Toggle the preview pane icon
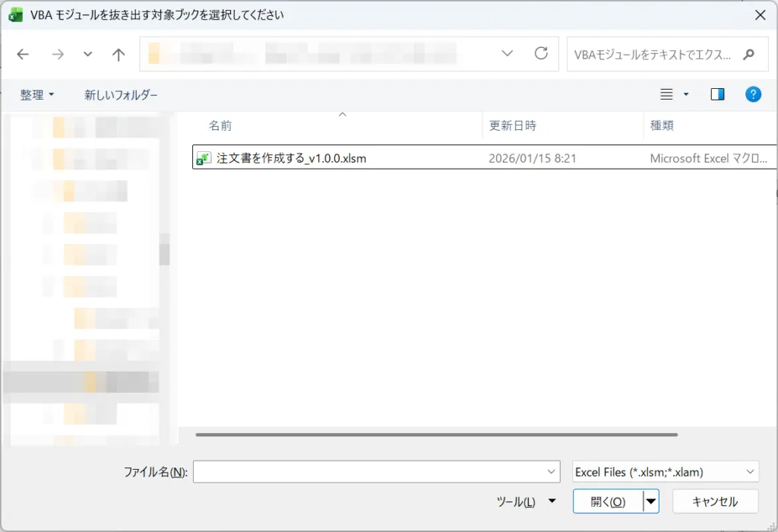 (x=717, y=94)
